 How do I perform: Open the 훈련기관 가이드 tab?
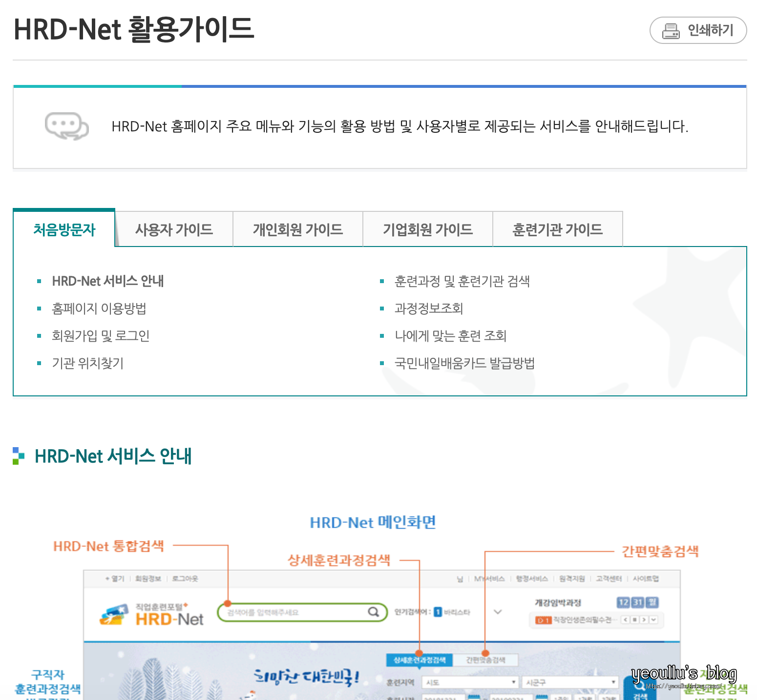click(558, 229)
